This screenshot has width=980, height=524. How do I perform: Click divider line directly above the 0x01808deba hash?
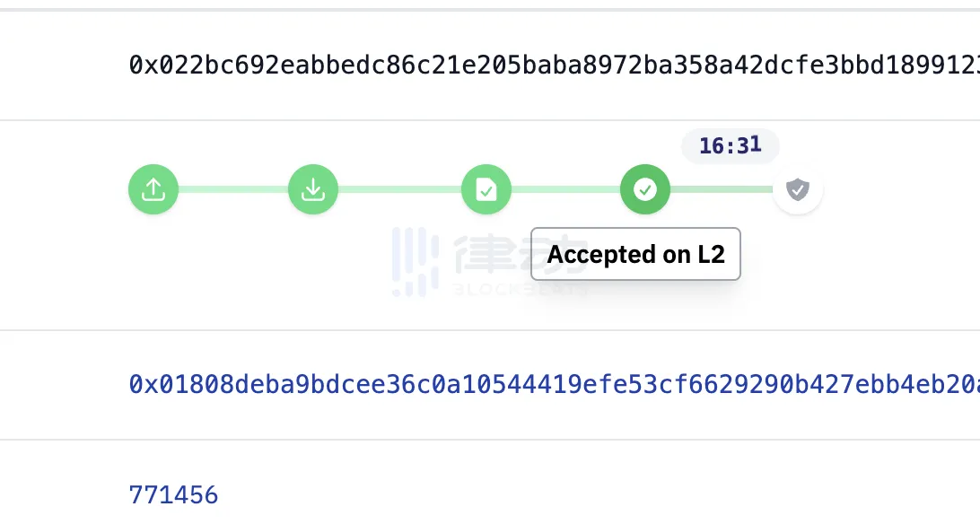point(490,330)
